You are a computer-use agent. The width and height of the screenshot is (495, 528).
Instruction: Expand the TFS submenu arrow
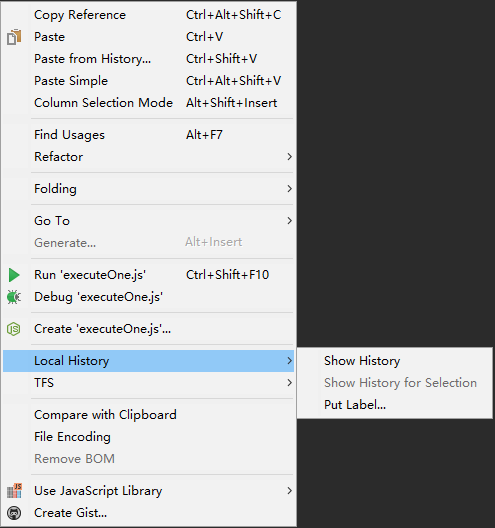pos(289,383)
